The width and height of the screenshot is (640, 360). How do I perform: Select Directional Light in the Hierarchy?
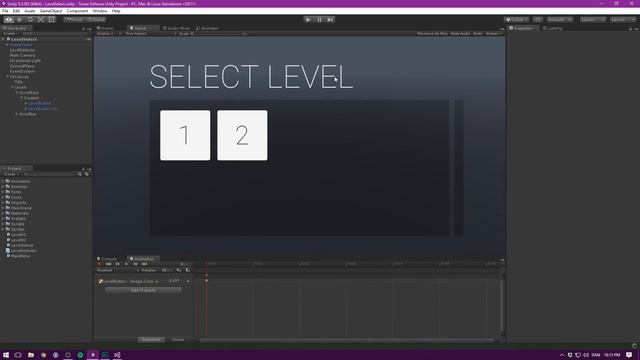[25, 60]
